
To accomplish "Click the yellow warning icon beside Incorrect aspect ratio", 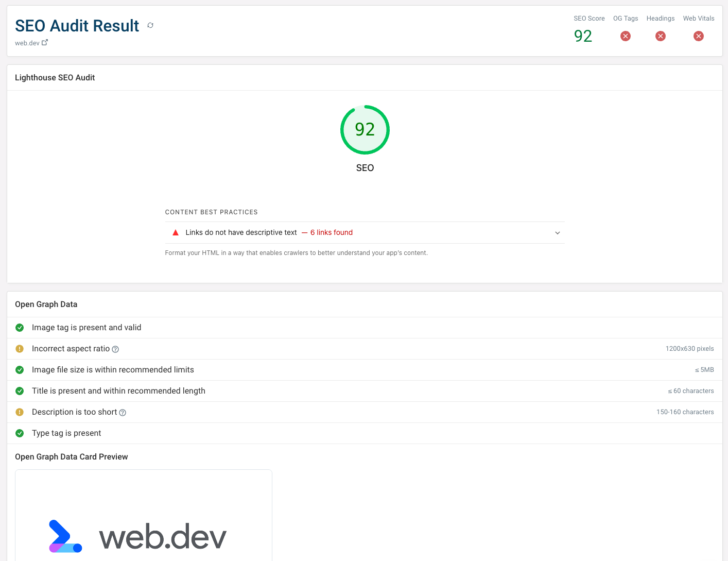I will click(19, 349).
